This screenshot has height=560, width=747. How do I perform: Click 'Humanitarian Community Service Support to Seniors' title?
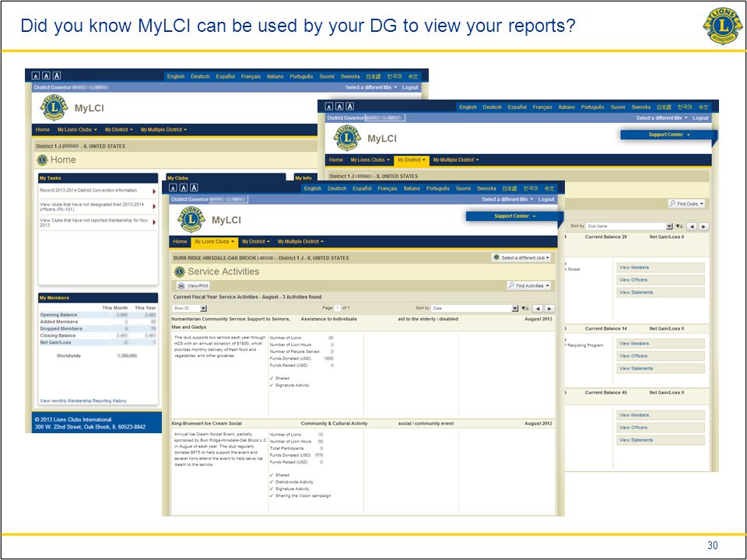click(x=230, y=323)
